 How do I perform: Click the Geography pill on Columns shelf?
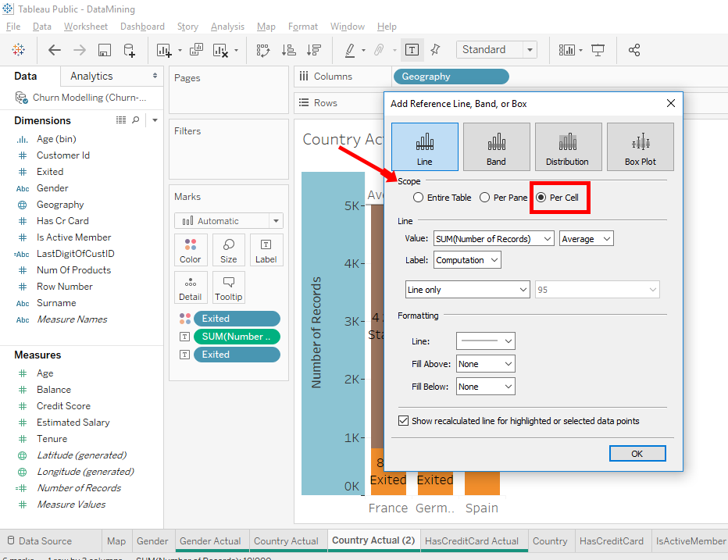[451, 77]
